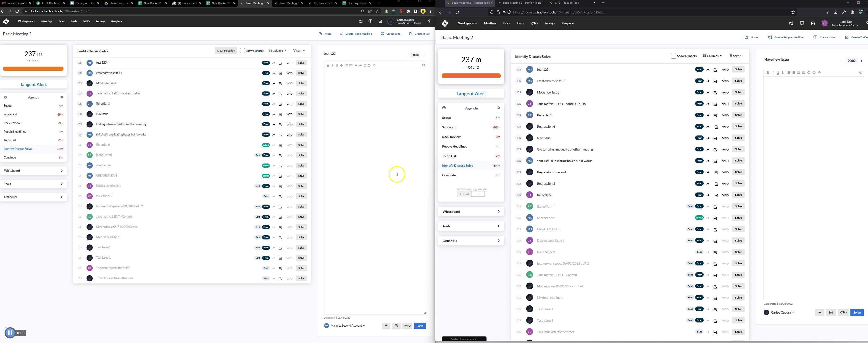
Task: Click clock icon in test 123 editor toolbar
Action: point(423,65)
